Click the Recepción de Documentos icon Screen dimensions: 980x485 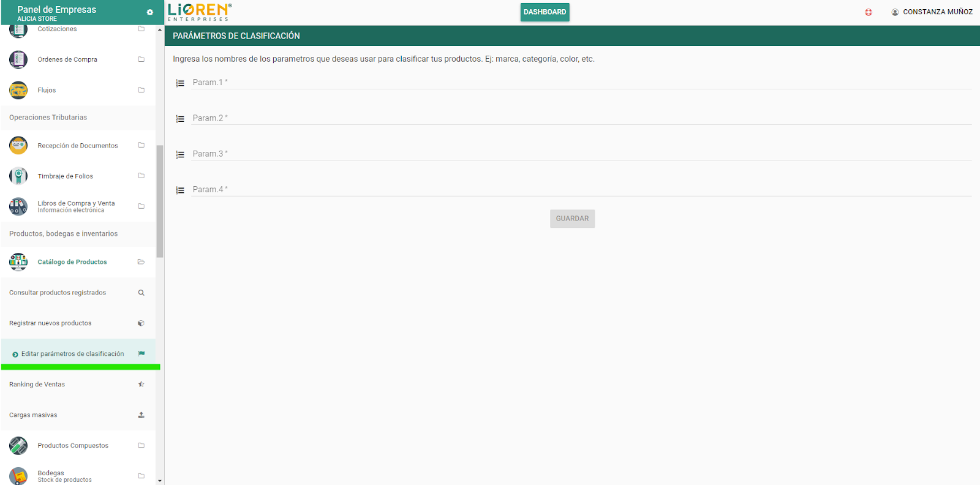pos(18,145)
